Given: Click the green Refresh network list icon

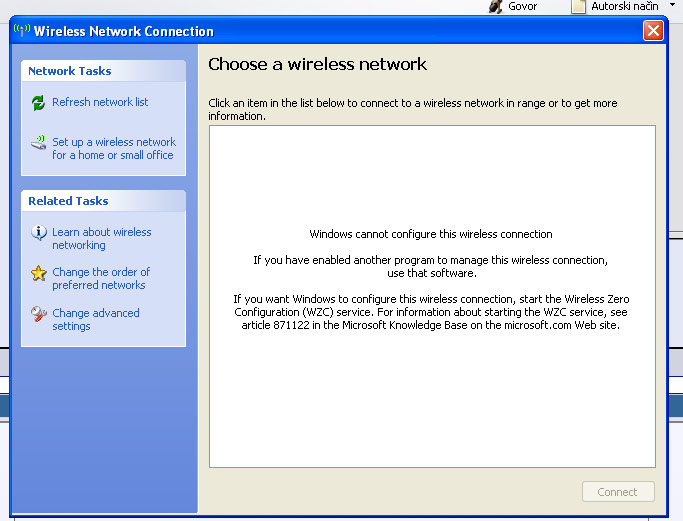Looking at the screenshot, I should pos(39,103).
